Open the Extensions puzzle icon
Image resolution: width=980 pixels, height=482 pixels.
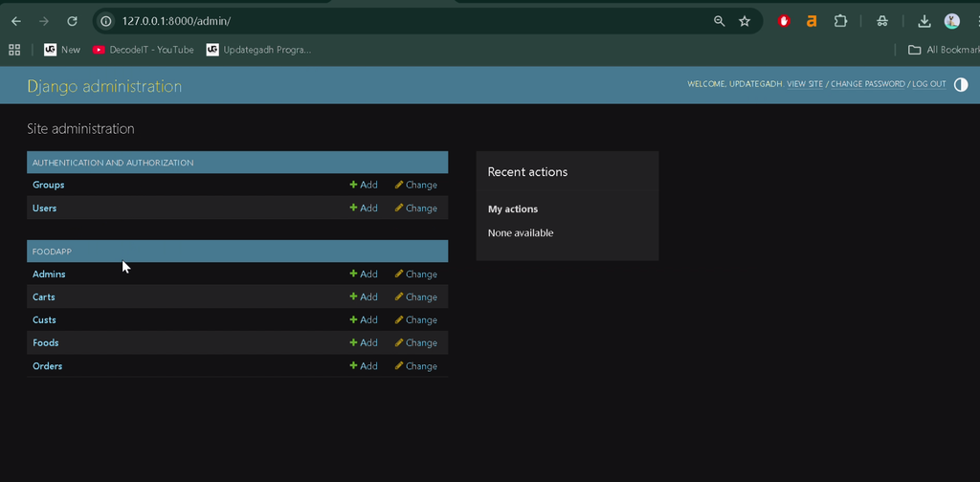click(840, 21)
